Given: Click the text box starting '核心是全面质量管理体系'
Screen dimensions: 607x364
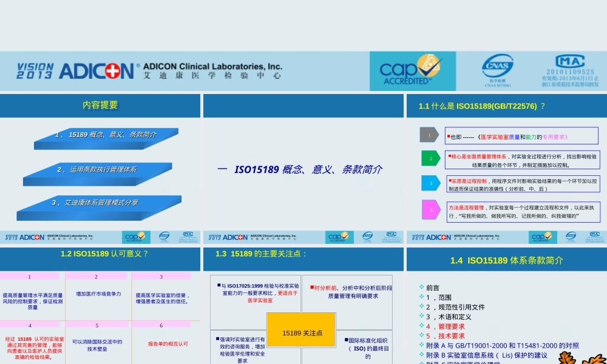Looking at the screenshot, I should coord(522,160).
